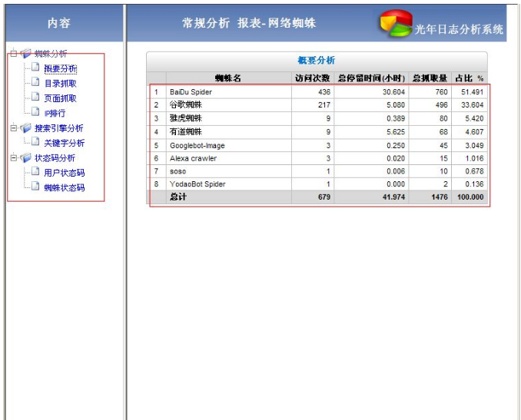
Task: Click the folder icon of 状态码分析
Action: coord(25,158)
